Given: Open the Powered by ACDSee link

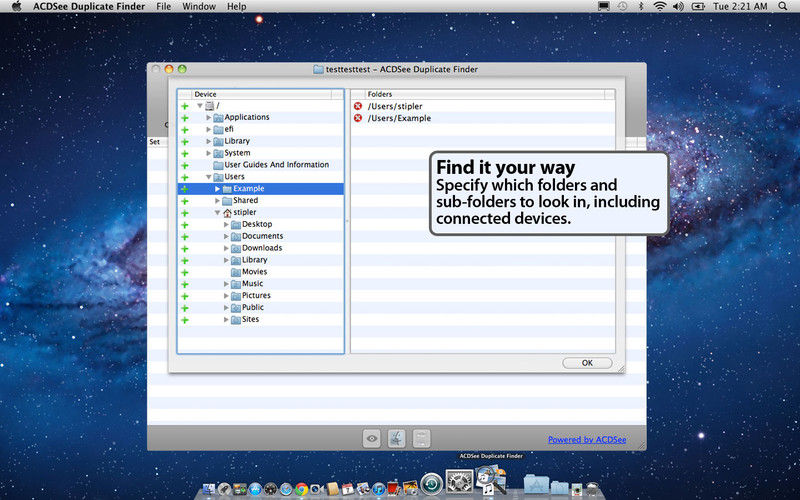Looking at the screenshot, I should (587, 439).
